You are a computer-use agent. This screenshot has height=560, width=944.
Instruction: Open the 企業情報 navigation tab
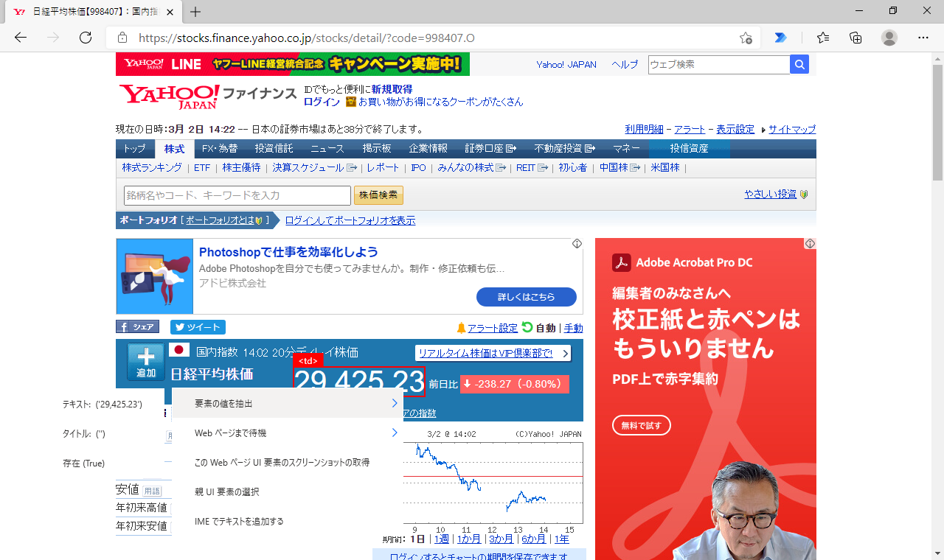428,148
